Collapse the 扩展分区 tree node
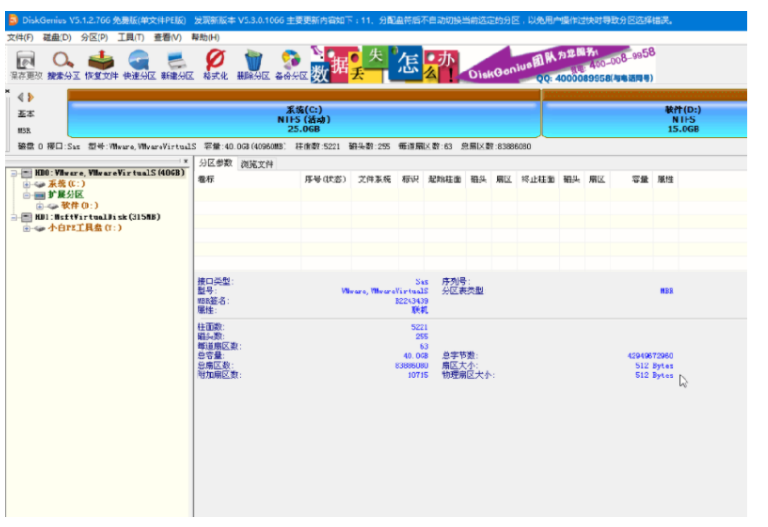 coord(27,195)
